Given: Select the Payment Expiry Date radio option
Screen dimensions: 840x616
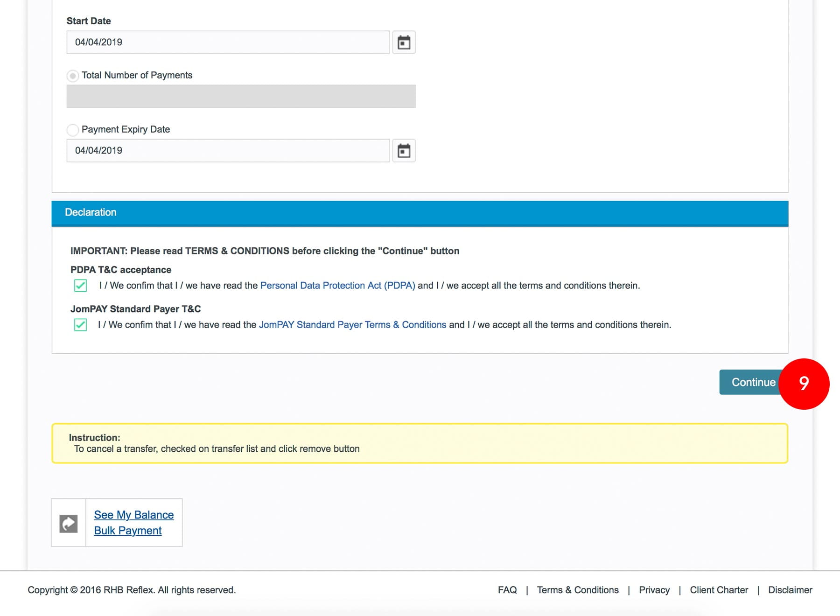Looking at the screenshot, I should pyautogui.click(x=73, y=130).
